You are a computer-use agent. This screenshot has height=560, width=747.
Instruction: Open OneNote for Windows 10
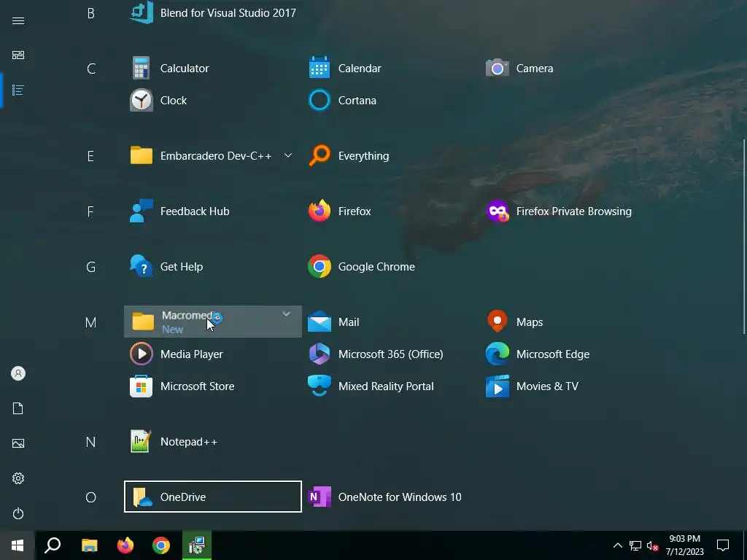click(391, 497)
